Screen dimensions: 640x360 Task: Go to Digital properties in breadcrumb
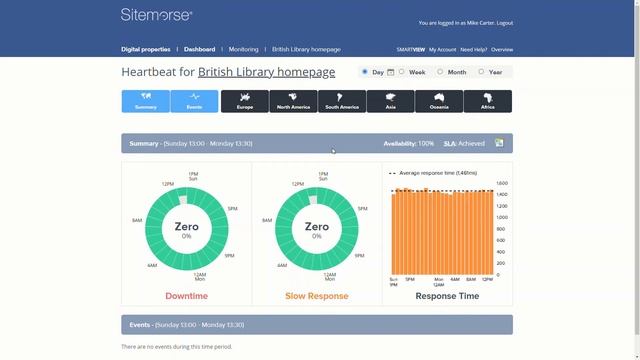[146, 49]
